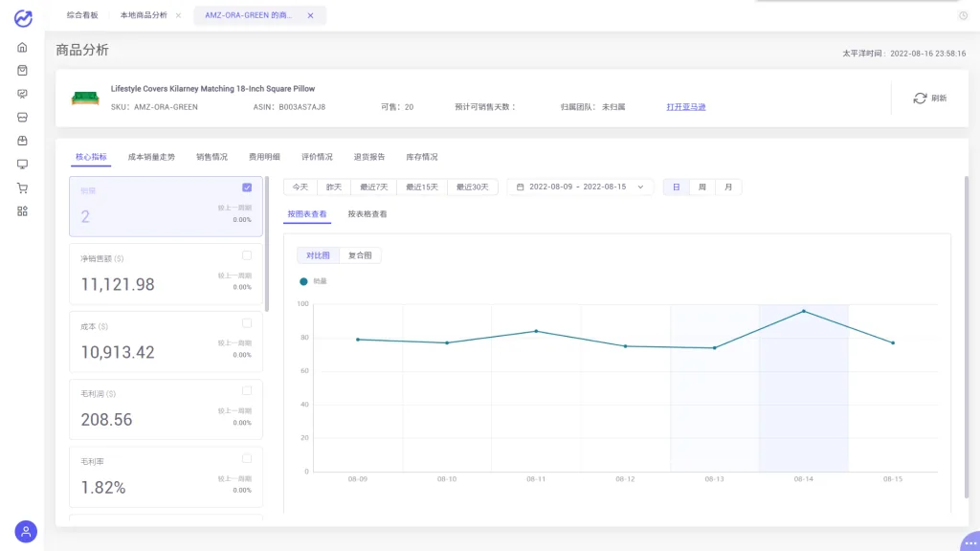Open the package box icon in the sidebar
Viewport: 980px width, 551px height.
23,141
